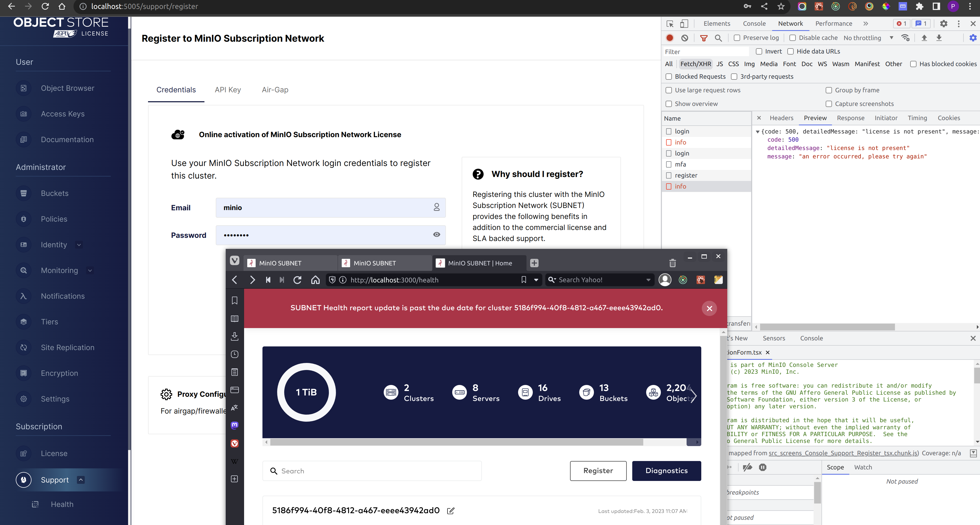Click DevTools inspect element icon
Image resolution: width=980 pixels, height=525 pixels.
[x=670, y=24]
